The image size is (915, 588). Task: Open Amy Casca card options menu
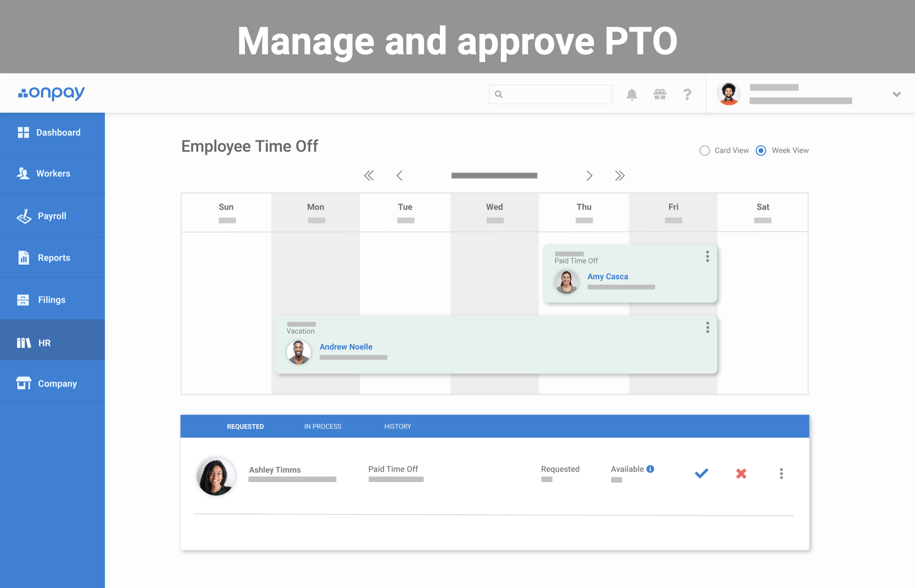pyautogui.click(x=707, y=256)
